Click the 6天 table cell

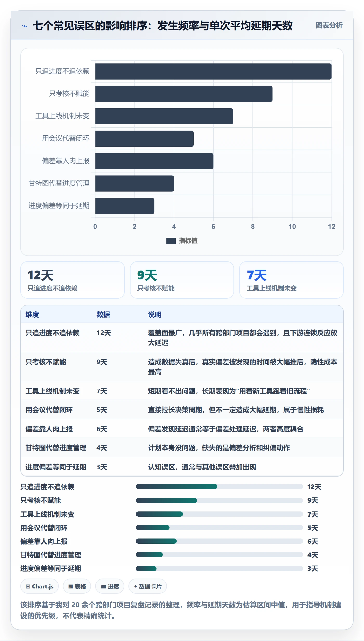click(102, 429)
